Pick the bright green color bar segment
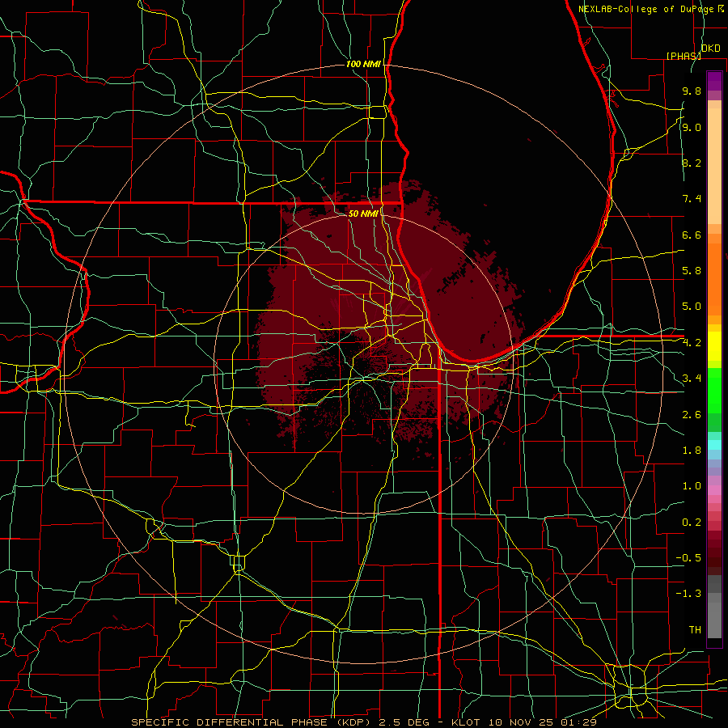728x728 pixels. (714, 391)
